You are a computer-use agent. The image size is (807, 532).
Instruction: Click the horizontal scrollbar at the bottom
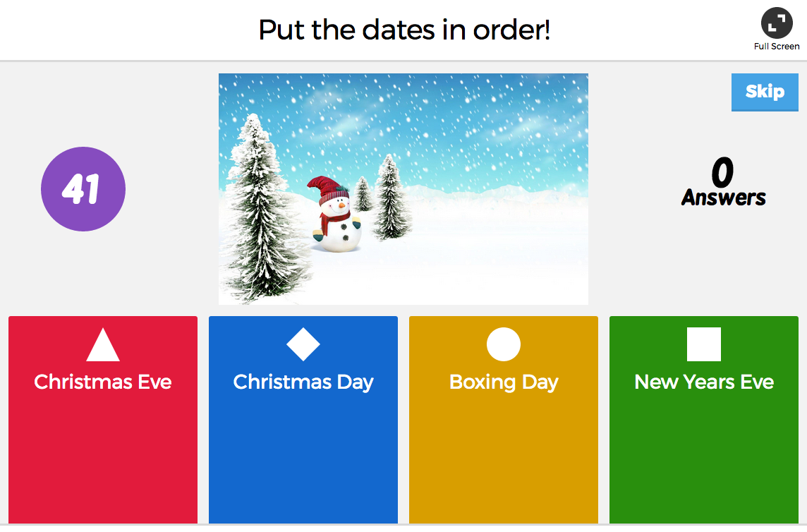403,528
